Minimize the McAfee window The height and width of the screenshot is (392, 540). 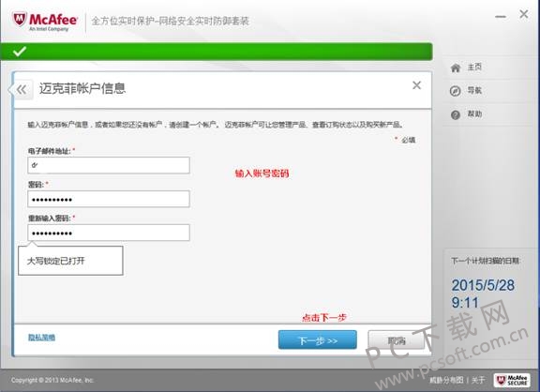501,16
